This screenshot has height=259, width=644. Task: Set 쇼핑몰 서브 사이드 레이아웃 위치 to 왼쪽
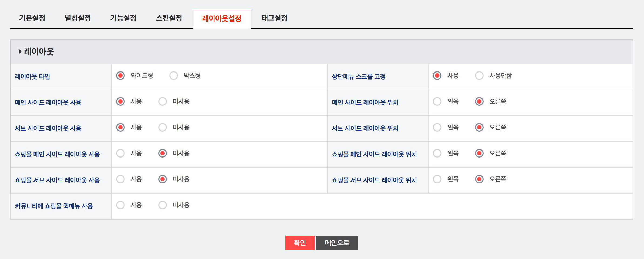pos(437,179)
